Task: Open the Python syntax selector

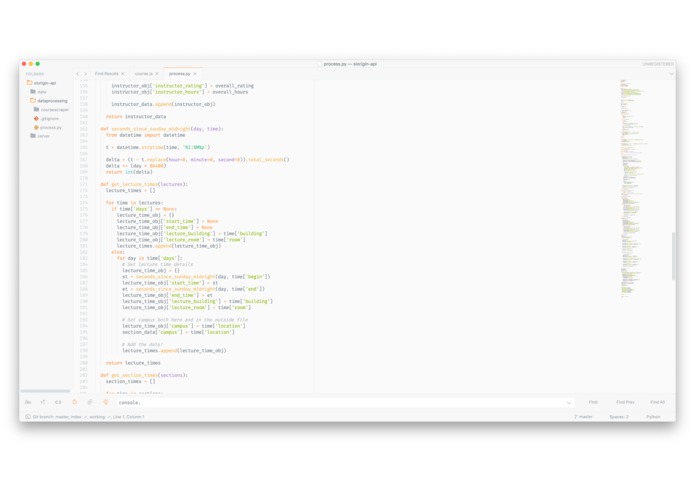Action: 653,417
